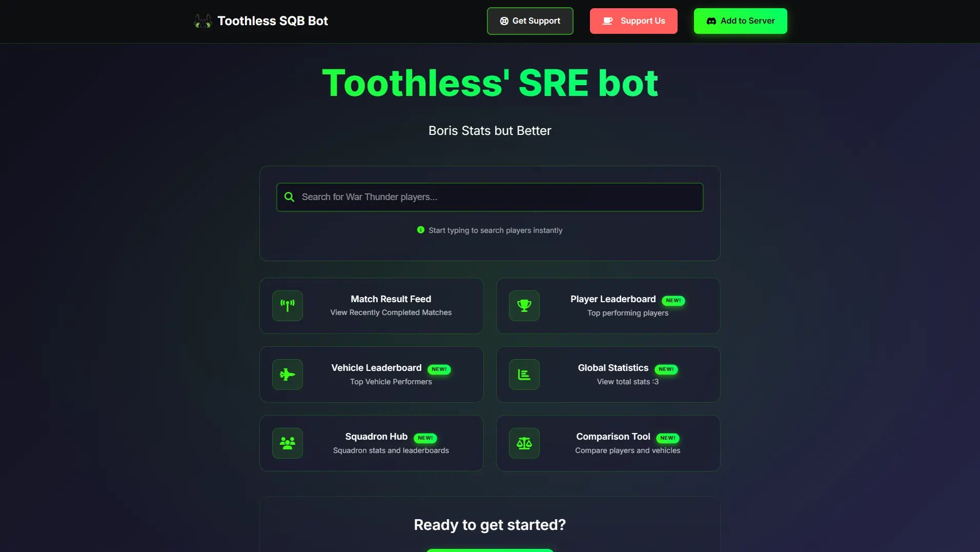Go to Vehicle Leaderboard page

[x=376, y=368]
